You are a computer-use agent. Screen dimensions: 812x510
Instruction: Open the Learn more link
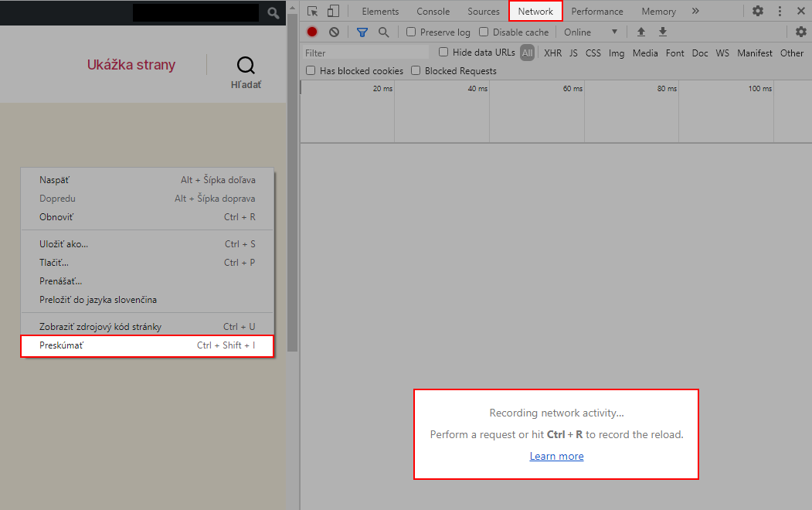tap(556, 456)
